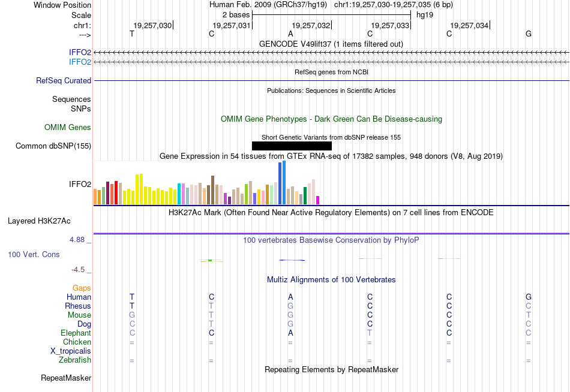
Task: Open the RefSeq Curated track label
Action: pyautogui.click(x=64, y=81)
